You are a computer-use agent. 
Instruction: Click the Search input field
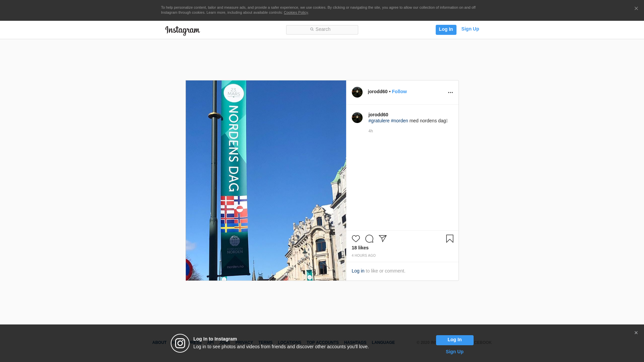point(322,30)
